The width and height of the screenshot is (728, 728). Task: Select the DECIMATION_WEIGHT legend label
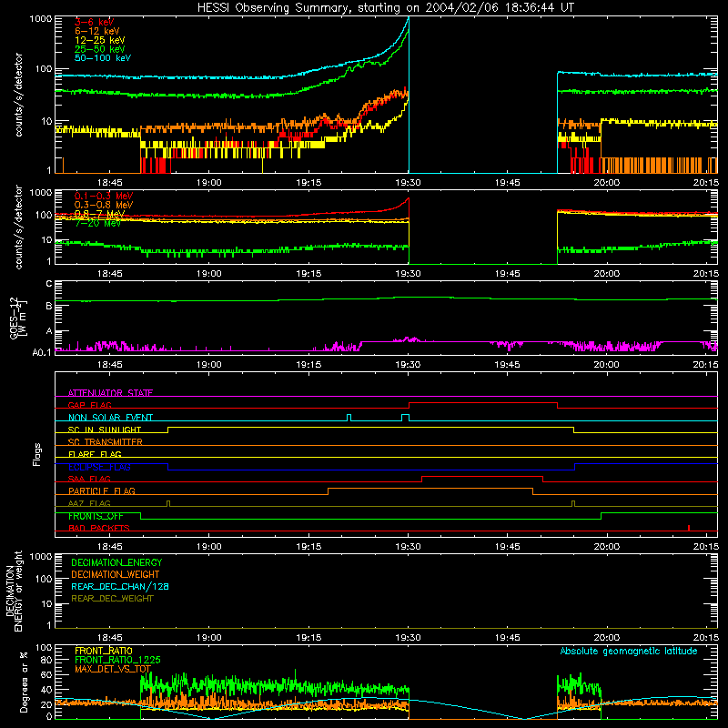(x=116, y=574)
